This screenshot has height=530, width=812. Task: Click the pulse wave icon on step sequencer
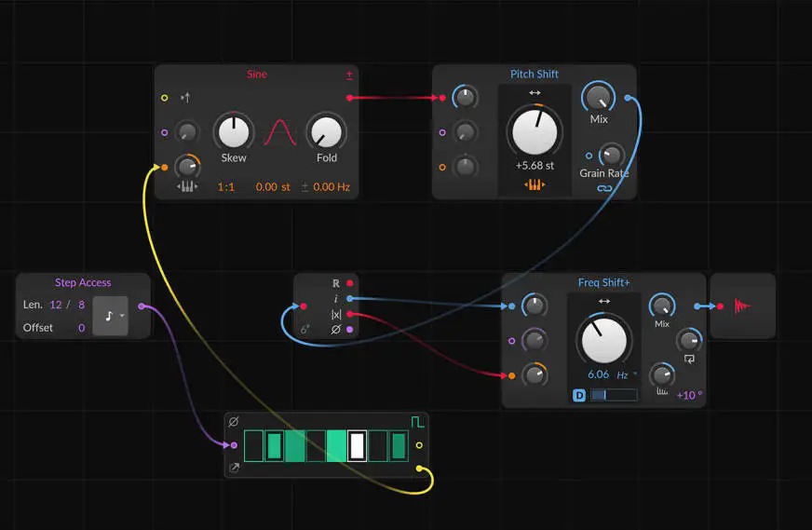click(417, 422)
